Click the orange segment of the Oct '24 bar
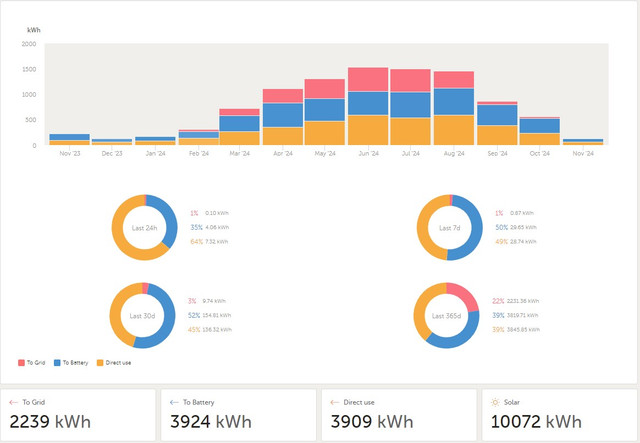 coord(540,139)
